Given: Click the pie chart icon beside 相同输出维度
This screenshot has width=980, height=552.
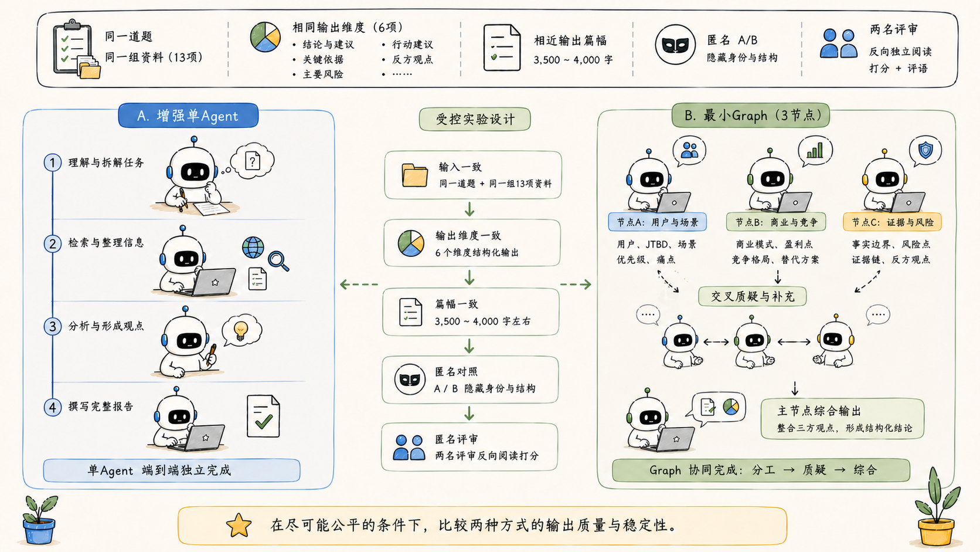Looking at the screenshot, I should (x=265, y=37).
